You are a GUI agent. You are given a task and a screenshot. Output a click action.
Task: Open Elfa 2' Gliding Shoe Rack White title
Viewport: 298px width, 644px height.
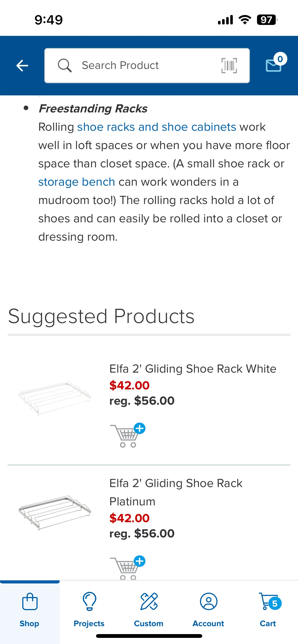(x=193, y=369)
